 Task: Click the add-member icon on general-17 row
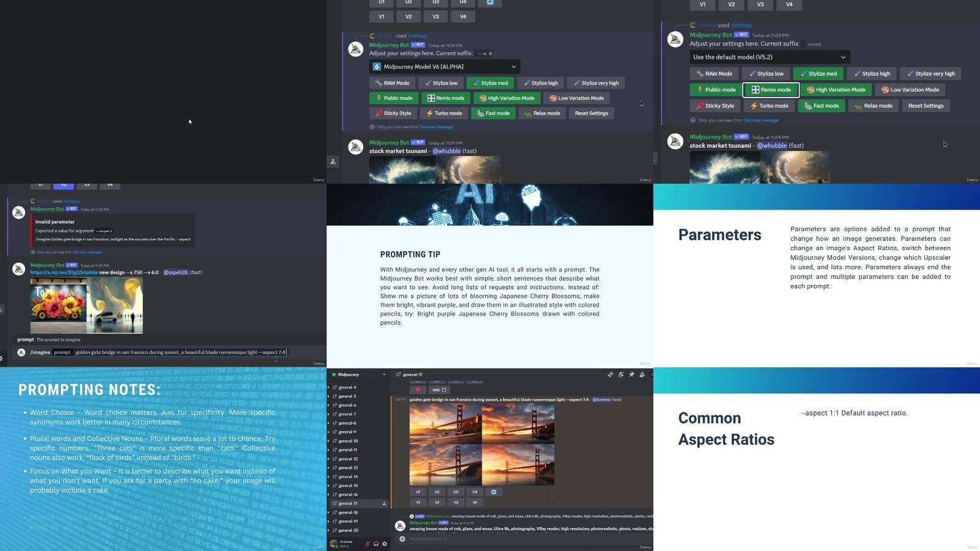coord(385,503)
